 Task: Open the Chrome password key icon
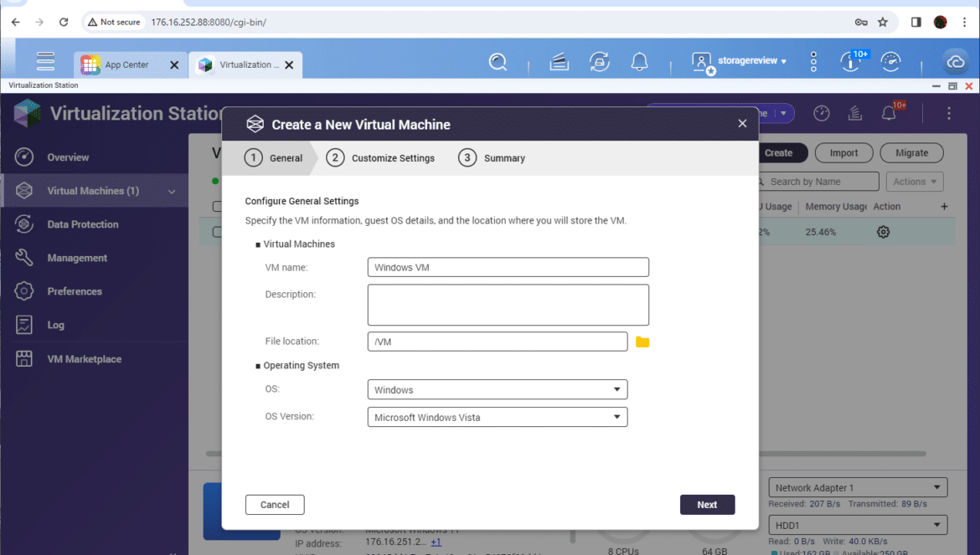pos(861,23)
